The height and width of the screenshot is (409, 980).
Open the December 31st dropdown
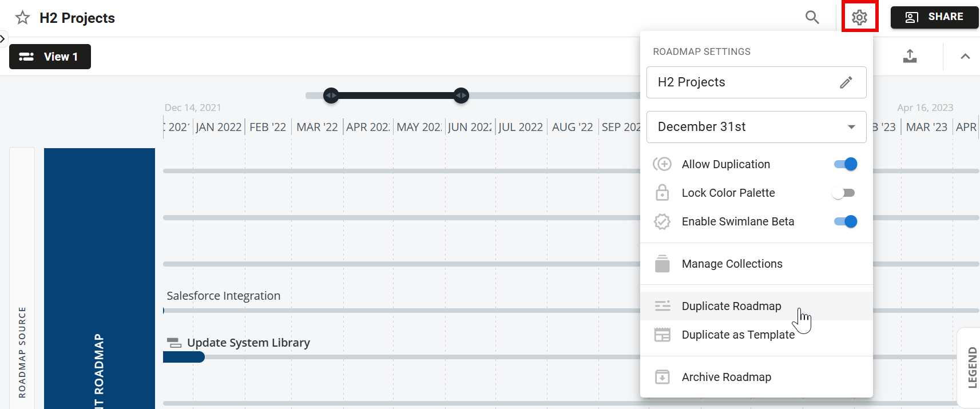756,127
